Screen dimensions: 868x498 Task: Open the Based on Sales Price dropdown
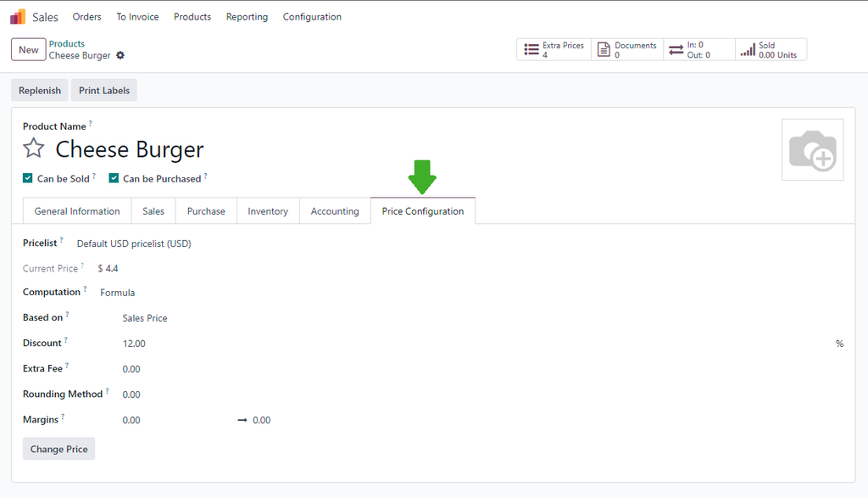point(144,318)
